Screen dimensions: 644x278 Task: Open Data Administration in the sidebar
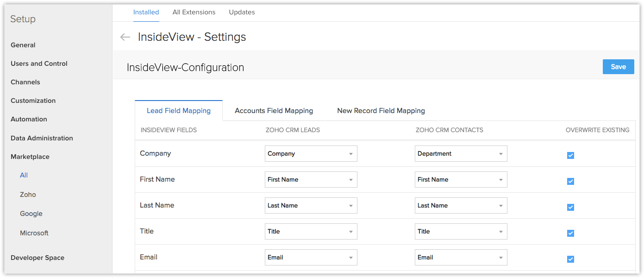42,138
